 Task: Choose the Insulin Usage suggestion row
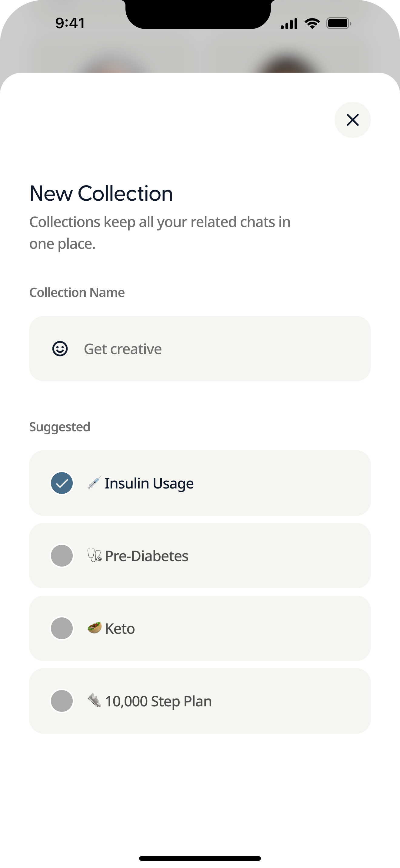tap(200, 483)
